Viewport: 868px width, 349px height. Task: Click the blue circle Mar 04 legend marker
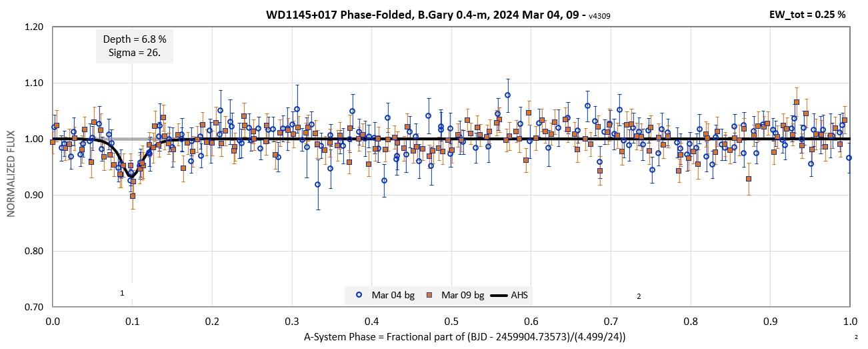click(x=359, y=295)
